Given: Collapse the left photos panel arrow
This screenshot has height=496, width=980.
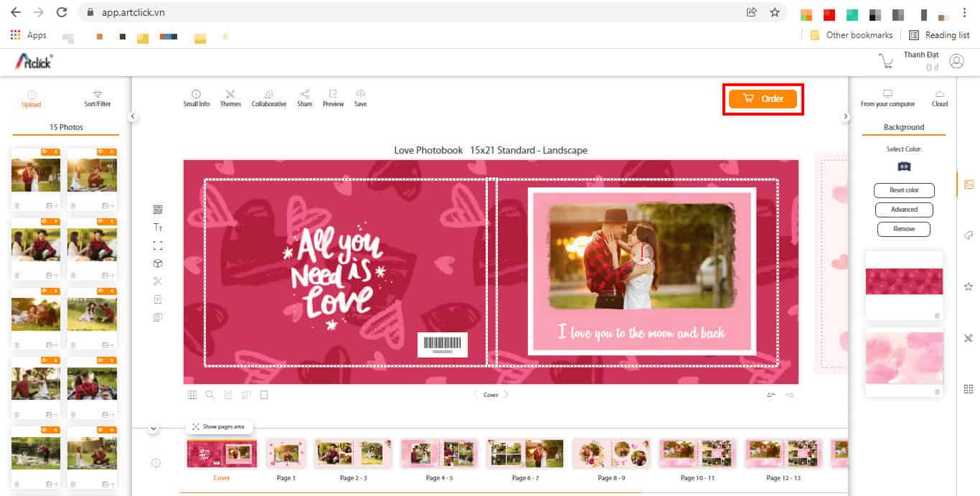Looking at the screenshot, I should [133, 116].
